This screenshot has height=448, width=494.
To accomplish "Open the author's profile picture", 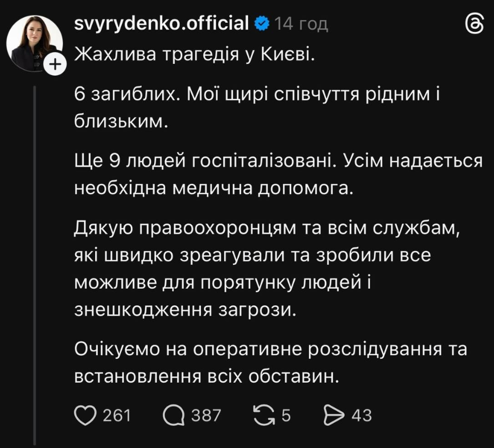I will tap(34, 43).
